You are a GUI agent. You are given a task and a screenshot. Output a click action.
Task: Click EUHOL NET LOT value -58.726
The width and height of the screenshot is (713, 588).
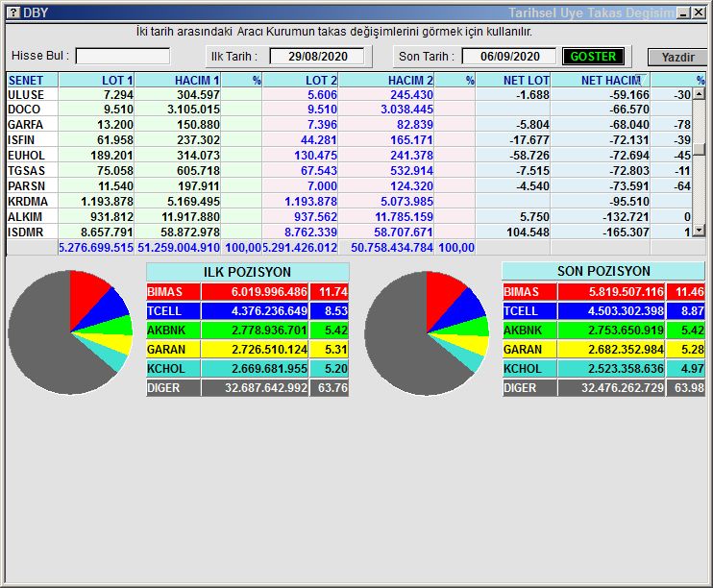pos(529,156)
